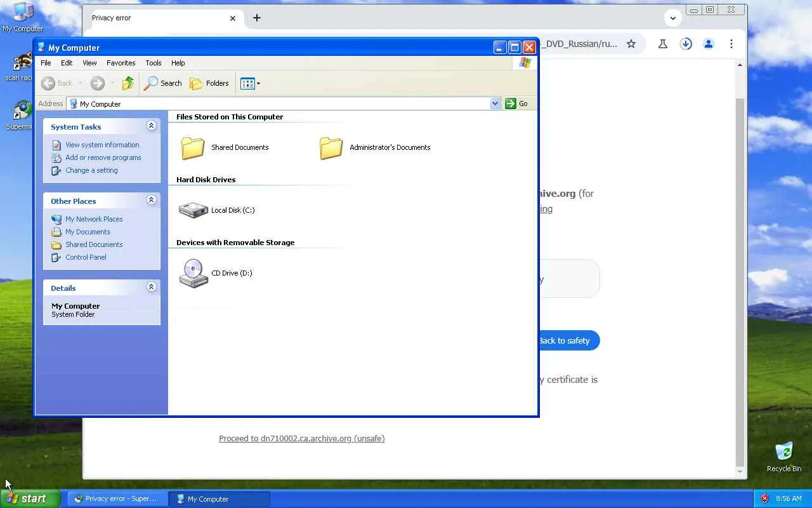Image resolution: width=812 pixels, height=508 pixels.
Task: Click the Forward navigation arrow icon
Action: [97, 83]
